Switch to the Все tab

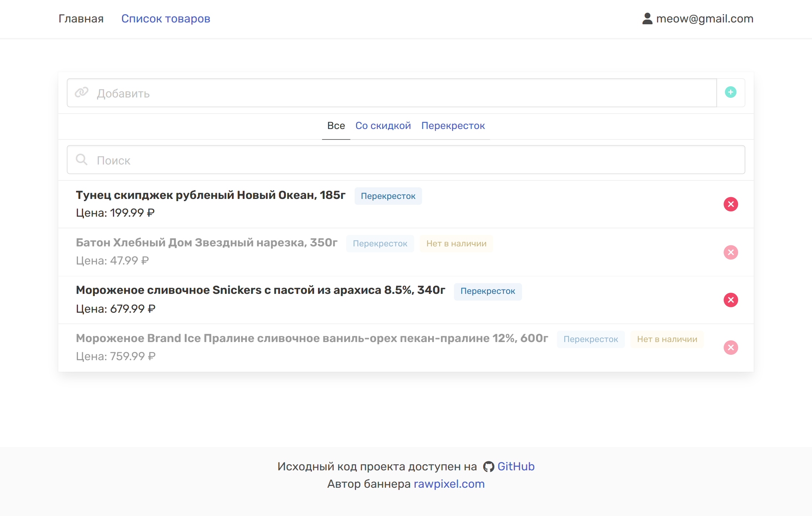[336, 126]
